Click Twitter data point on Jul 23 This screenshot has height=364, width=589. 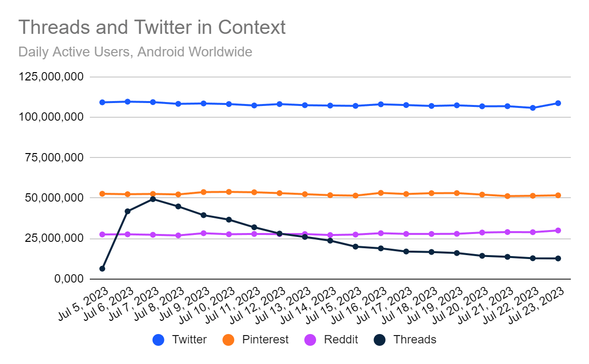tap(558, 103)
